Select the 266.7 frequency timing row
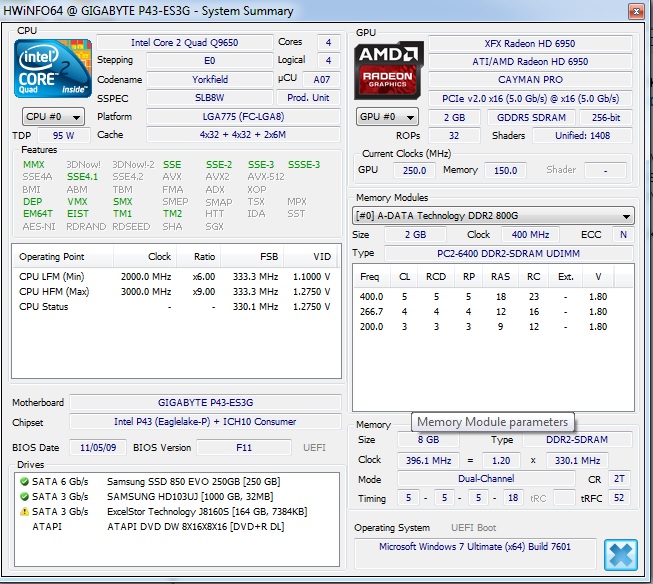Screen dimensions: 653x584 click(x=493, y=312)
